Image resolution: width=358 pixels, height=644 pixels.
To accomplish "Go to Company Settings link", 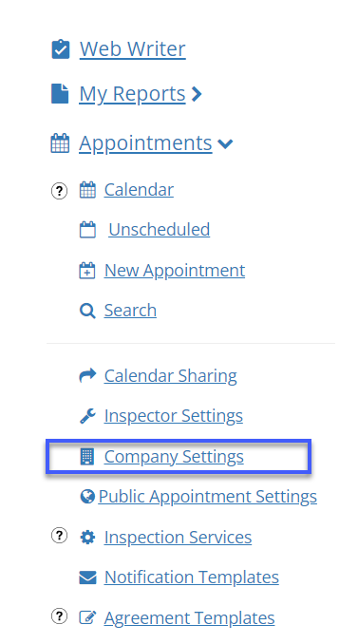I will click(174, 457).
